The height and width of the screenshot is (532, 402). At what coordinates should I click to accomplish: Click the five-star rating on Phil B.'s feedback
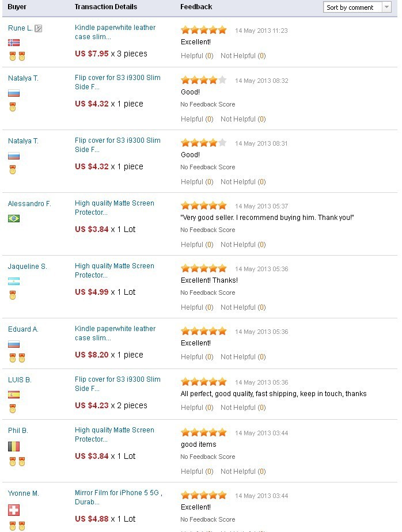click(204, 432)
